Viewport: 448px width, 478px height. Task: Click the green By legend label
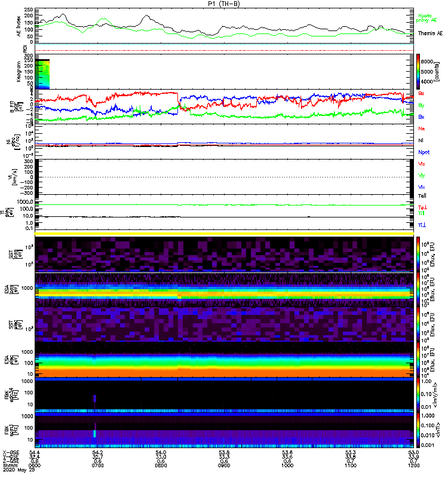point(421,106)
